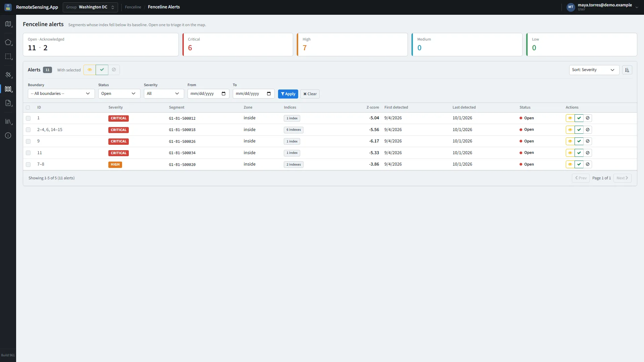Dismiss alert 2–4, 6, 14–15 with ban icon
644x362 pixels.
pos(588,130)
